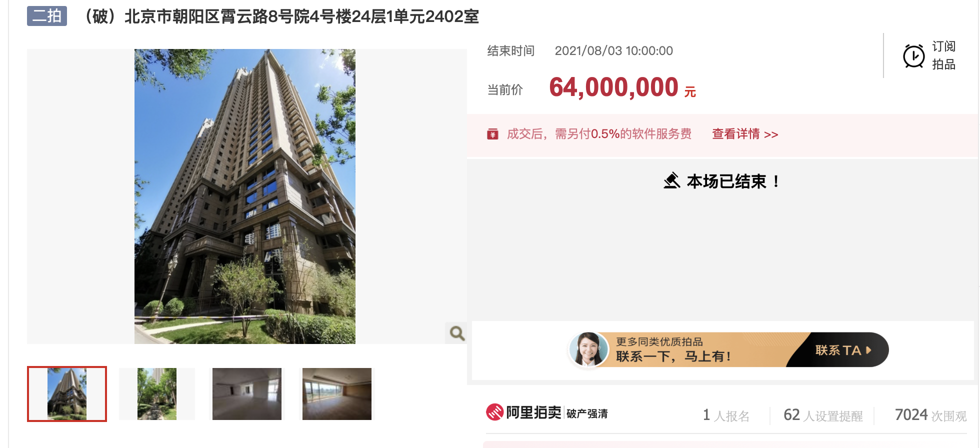
Task: Click the auction title with room 2402
Action: click(x=281, y=16)
